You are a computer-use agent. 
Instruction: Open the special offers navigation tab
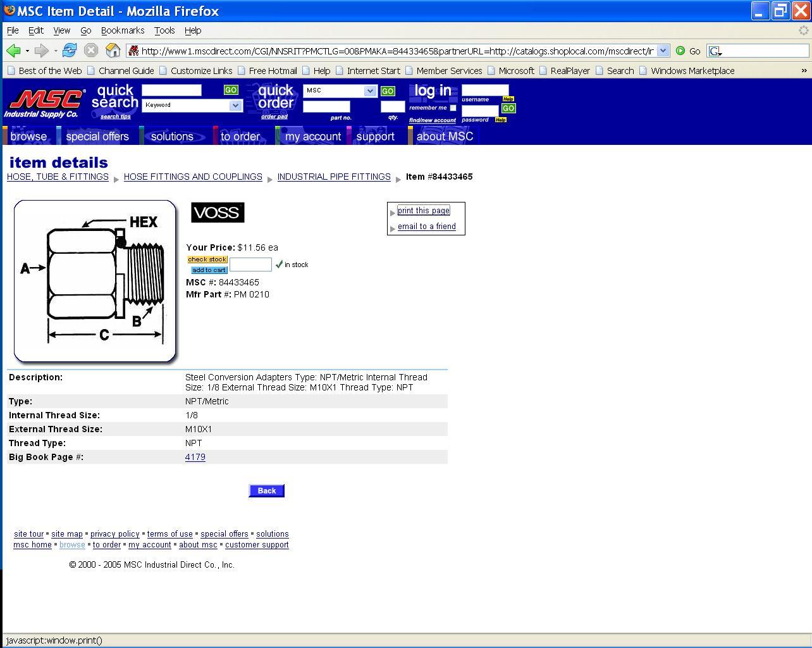pyautogui.click(x=97, y=136)
